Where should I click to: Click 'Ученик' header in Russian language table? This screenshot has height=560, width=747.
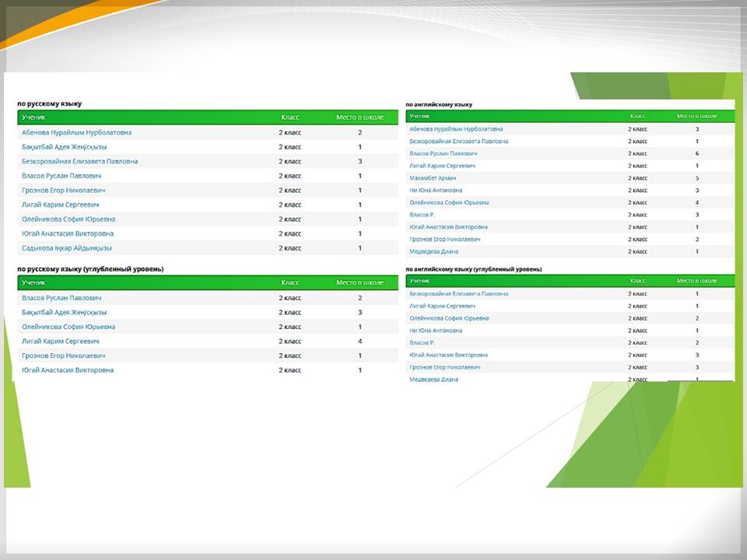[33, 117]
